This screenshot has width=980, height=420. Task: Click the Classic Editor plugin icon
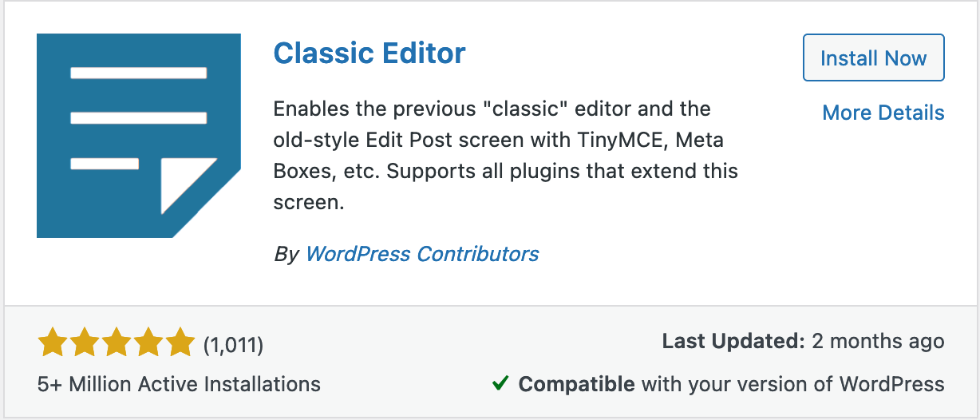[138, 136]
